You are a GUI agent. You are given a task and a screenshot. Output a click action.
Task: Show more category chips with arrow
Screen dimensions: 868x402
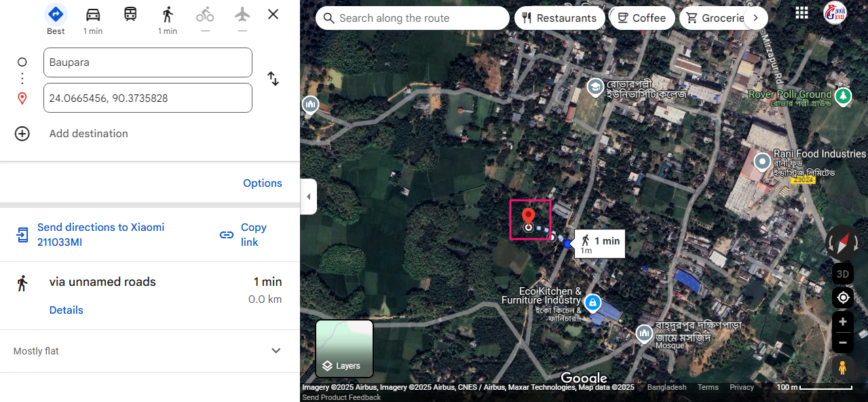755,18
